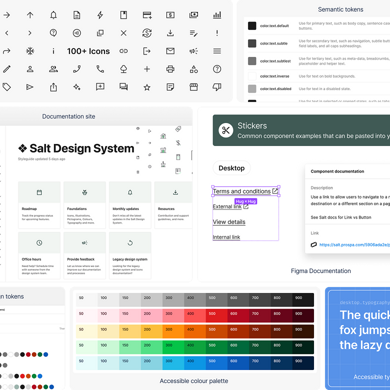Viewport: 390px width, 390px height.
Task: Click the Stickers banner title
Action: point(252,126)
